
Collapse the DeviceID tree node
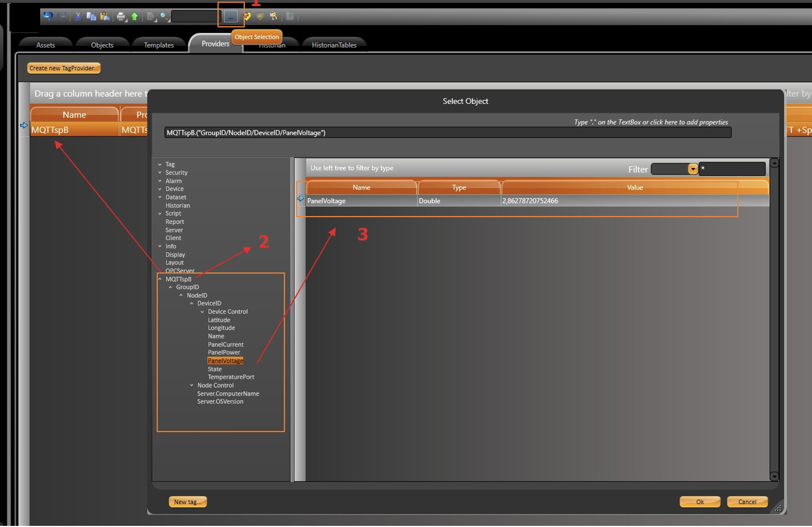[192, 303]
